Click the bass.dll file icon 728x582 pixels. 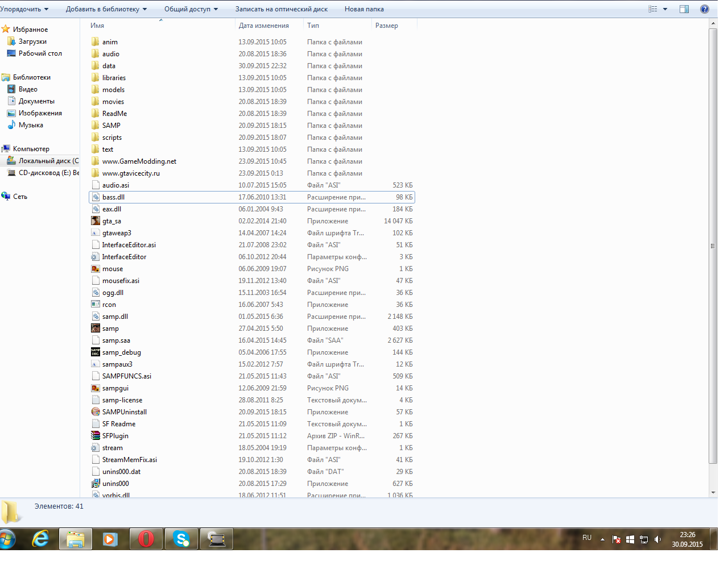click(x=96, y=197)
